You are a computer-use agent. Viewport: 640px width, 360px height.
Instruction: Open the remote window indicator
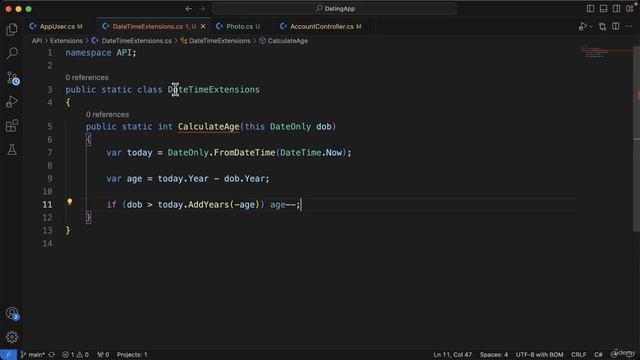[x=8, y=355]
